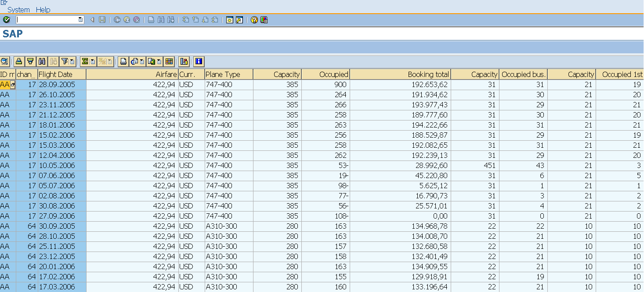Click the Find binoculars icon in grid toolbar
Image resolution: width=644 pixels, height=292 pixels.
tap(42, 62)
